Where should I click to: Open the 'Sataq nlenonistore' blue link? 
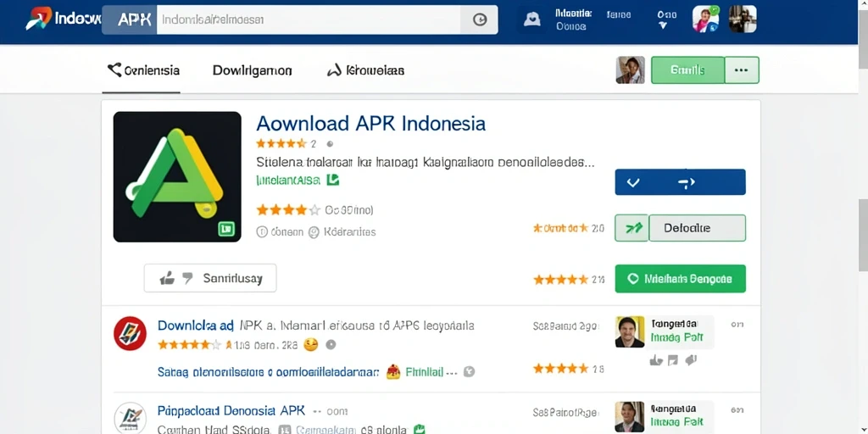268,372
